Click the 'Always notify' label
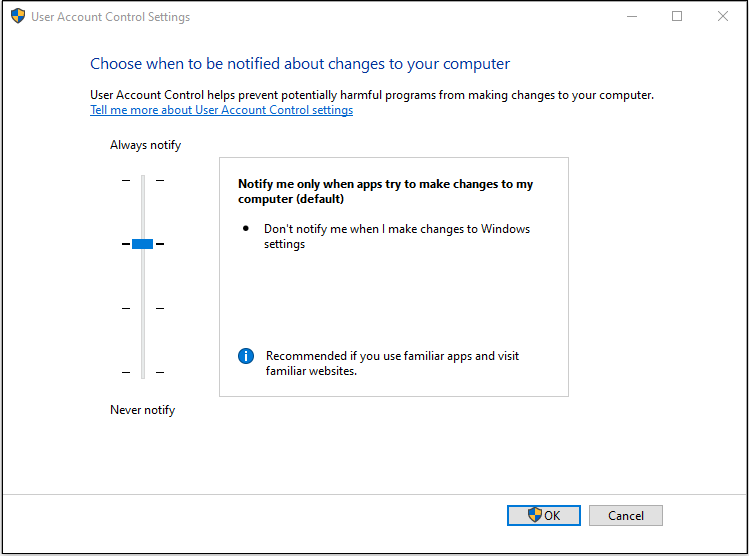749x556 pixels. click(146, 145)
